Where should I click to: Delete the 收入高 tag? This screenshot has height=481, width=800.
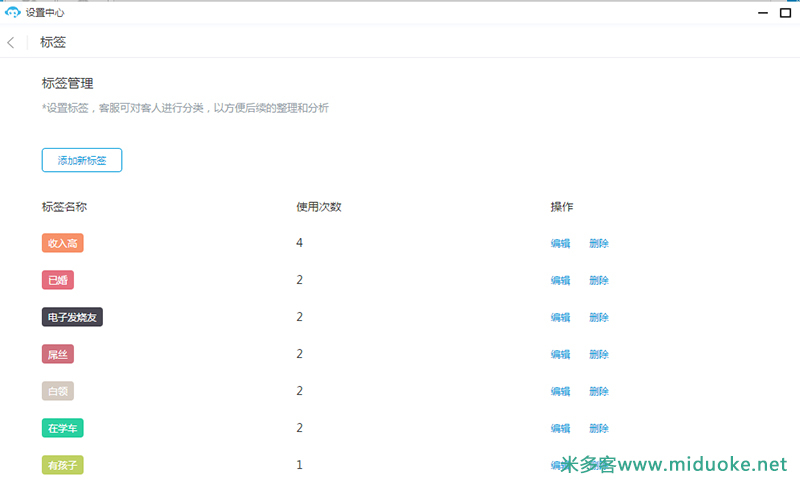(x=599, y=243)
